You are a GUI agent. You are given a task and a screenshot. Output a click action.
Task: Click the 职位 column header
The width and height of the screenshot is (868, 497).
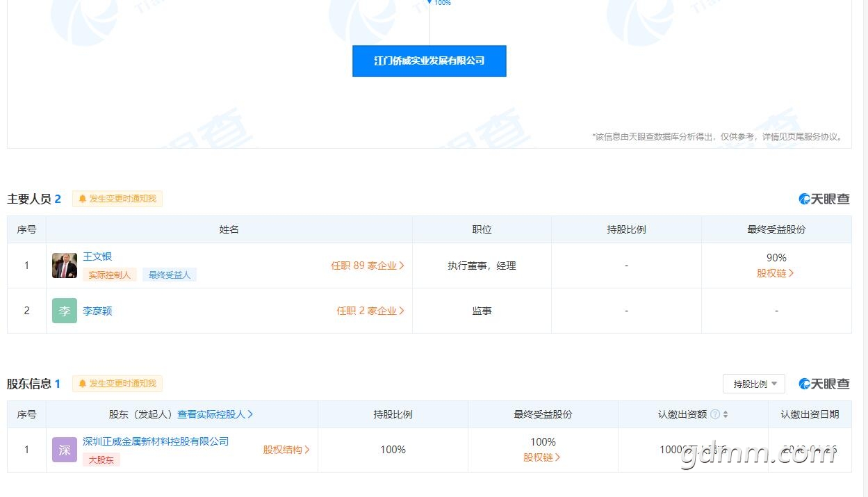[482, 229]
